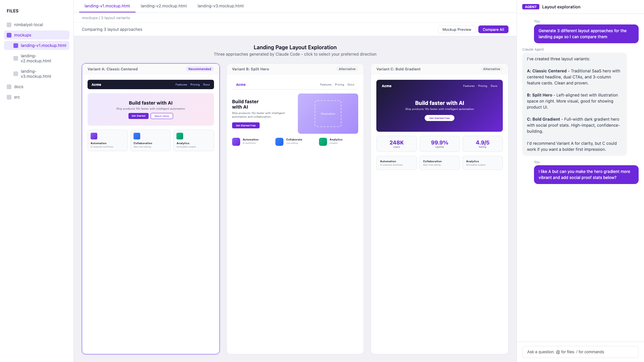Switch to the landing-v2.mockup.html tab

pos(164,6)
